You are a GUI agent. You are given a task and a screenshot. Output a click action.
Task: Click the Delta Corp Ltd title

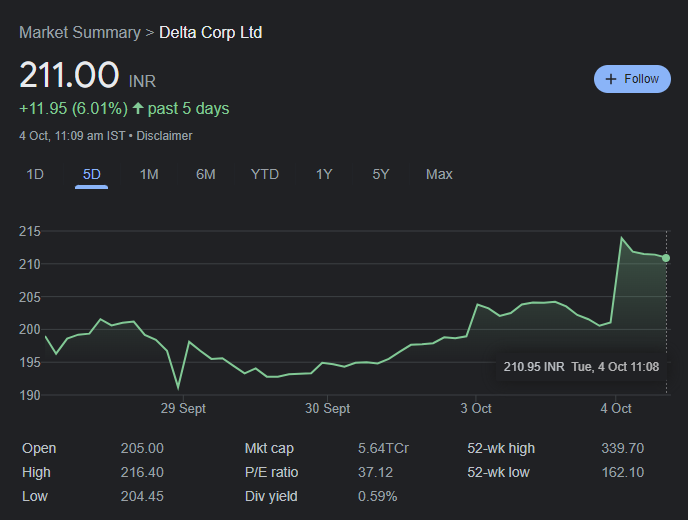211,32
